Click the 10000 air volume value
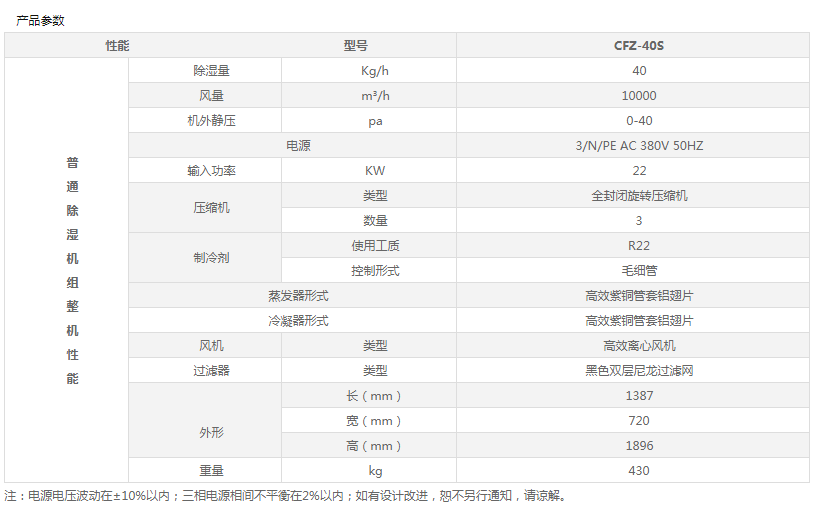815x522 pixels. [639, 96]
